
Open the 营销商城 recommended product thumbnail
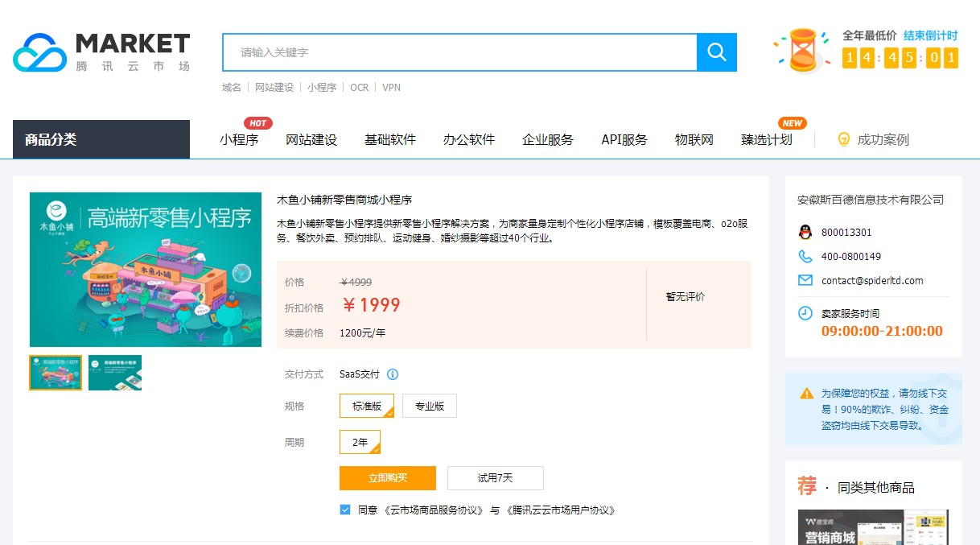[873, 527]
